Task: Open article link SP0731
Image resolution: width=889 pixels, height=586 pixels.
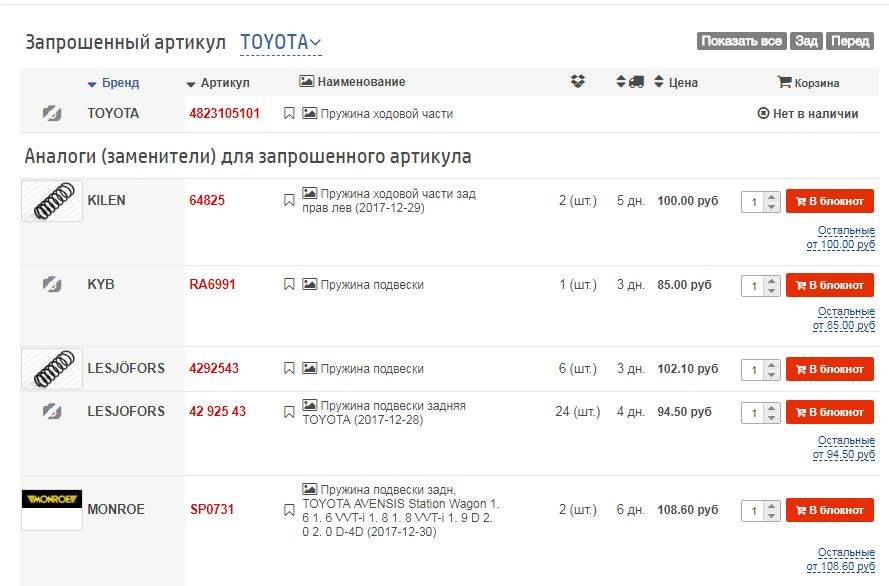Action: tap(212, 510)
